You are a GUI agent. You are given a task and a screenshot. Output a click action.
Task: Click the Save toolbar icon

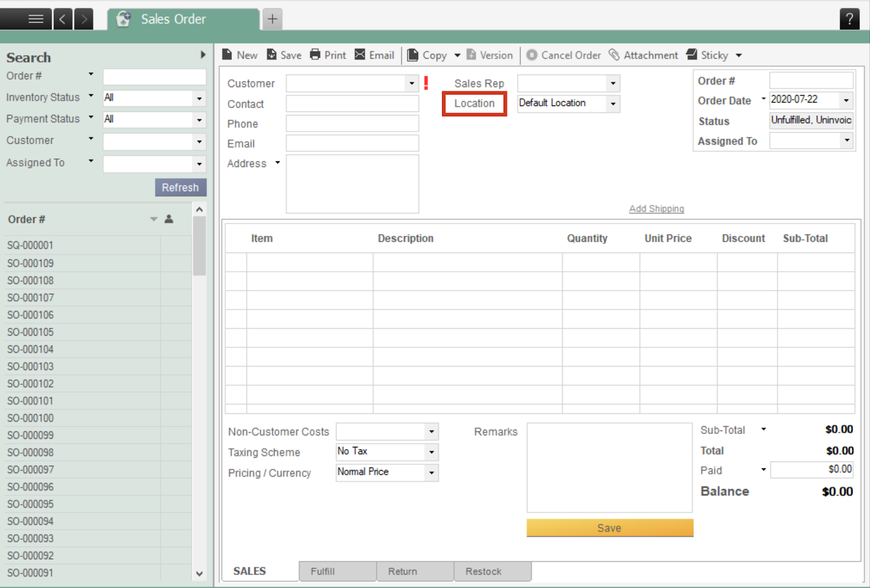tap(284, 55)
